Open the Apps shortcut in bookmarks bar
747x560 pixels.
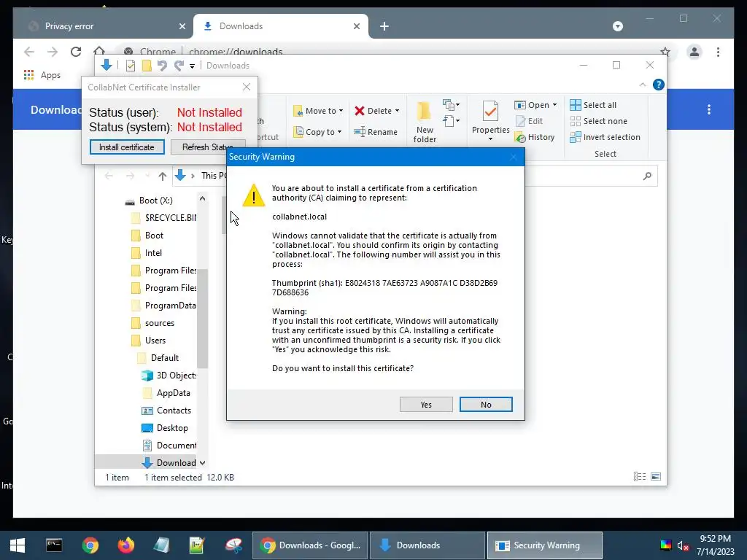[x=42, y=75]
